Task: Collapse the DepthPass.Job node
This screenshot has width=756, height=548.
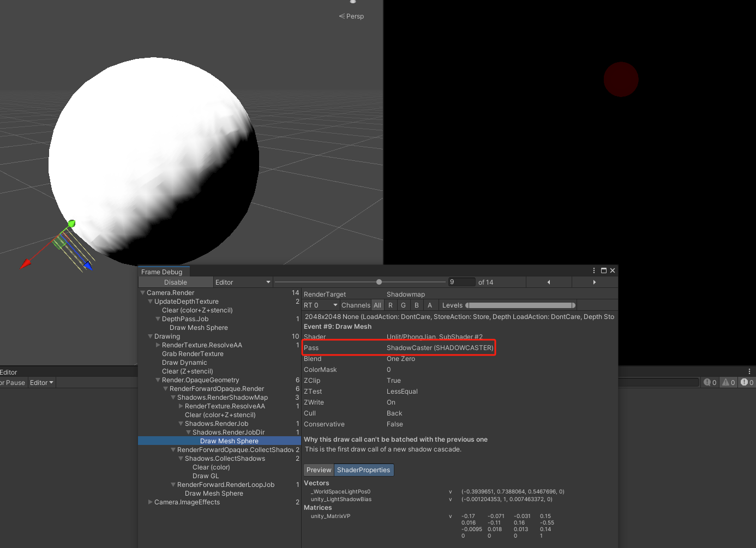Action: [158, 319]
